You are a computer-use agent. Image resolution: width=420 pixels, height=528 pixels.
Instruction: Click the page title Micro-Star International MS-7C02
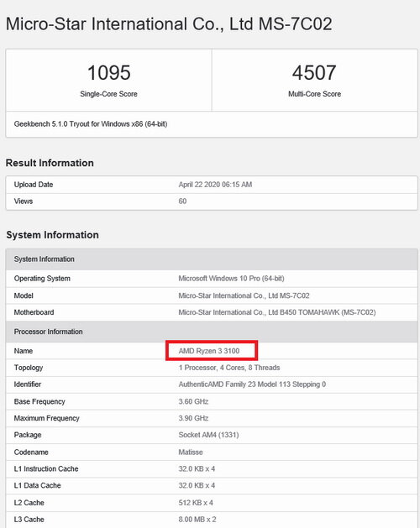169,24
